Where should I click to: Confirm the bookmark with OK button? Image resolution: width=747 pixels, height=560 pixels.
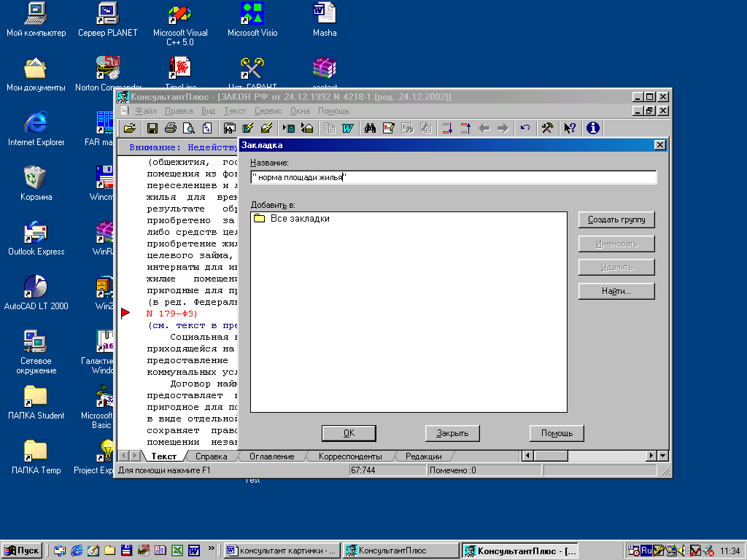pos(349,433)
